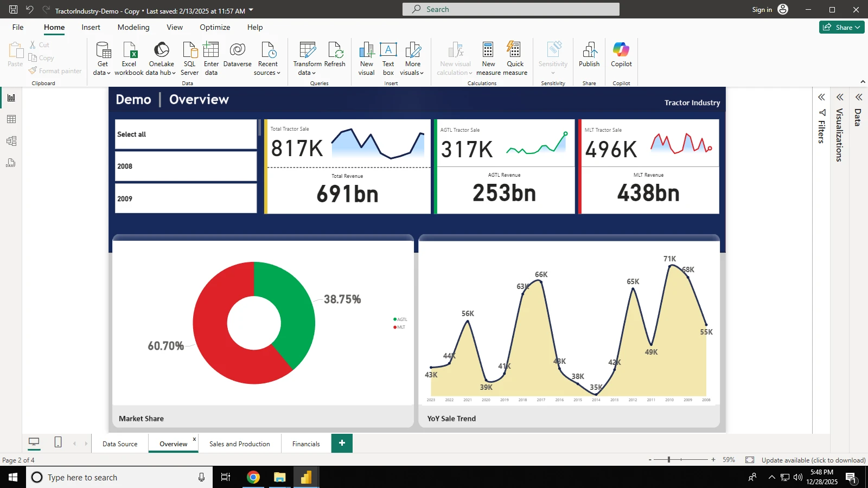Open the Windows Start menu

(13, 477)
